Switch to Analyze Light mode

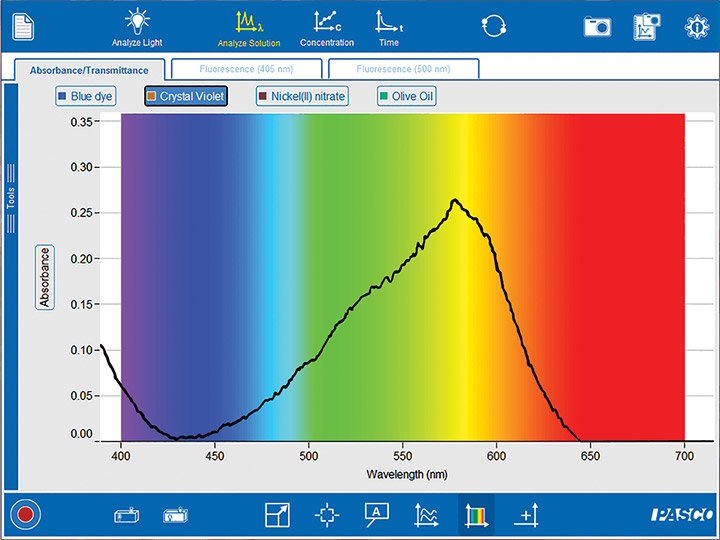click(x=137, y=28)
